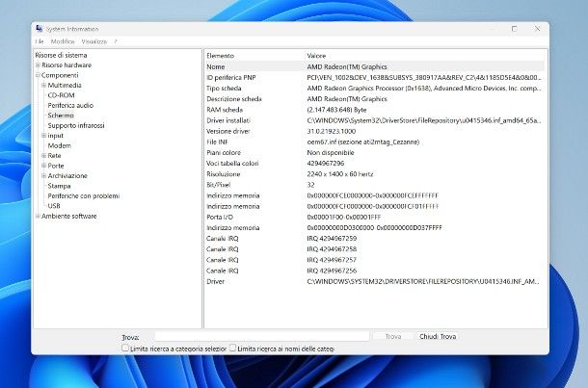Expand the Rete tree node
This screenshot has height=388, width=588.
(43, 155)
